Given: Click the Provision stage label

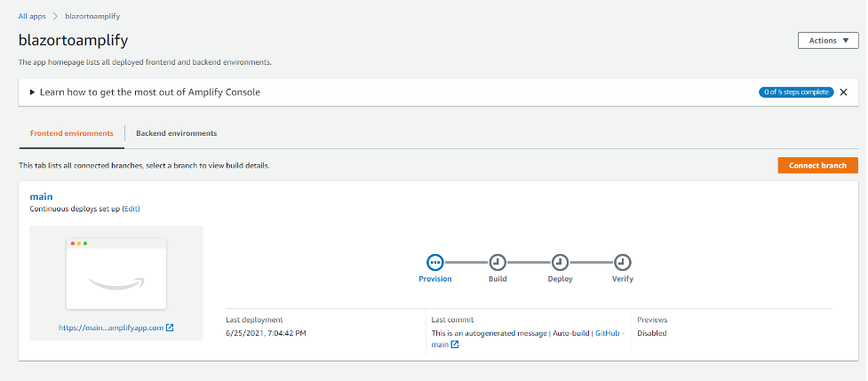Looking at the screenshot, I should pyautogui.click(x=435, y=279).
